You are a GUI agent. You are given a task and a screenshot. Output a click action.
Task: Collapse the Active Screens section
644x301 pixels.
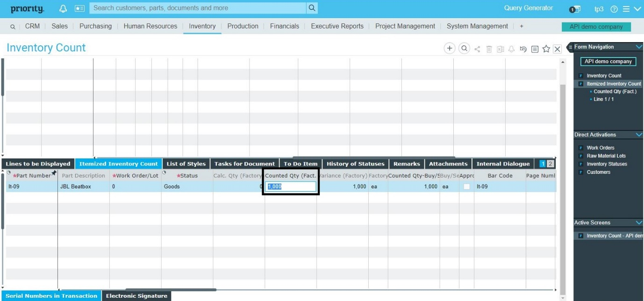point(639,222)
